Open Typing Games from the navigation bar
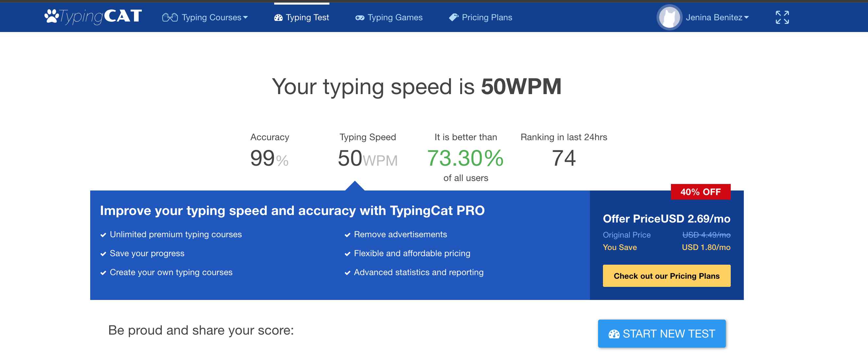This screenshot has height=364, width=868. 395,17
